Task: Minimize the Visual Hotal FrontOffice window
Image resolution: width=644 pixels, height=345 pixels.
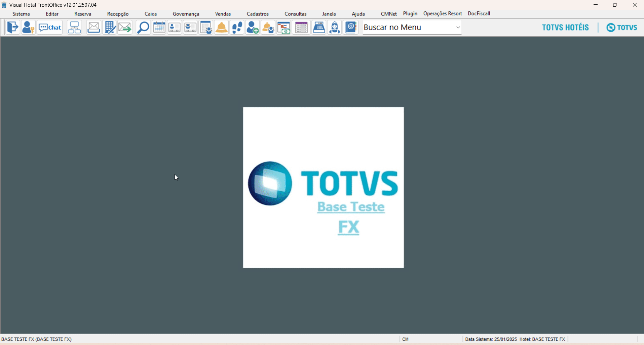Action: tap(596, 5)
